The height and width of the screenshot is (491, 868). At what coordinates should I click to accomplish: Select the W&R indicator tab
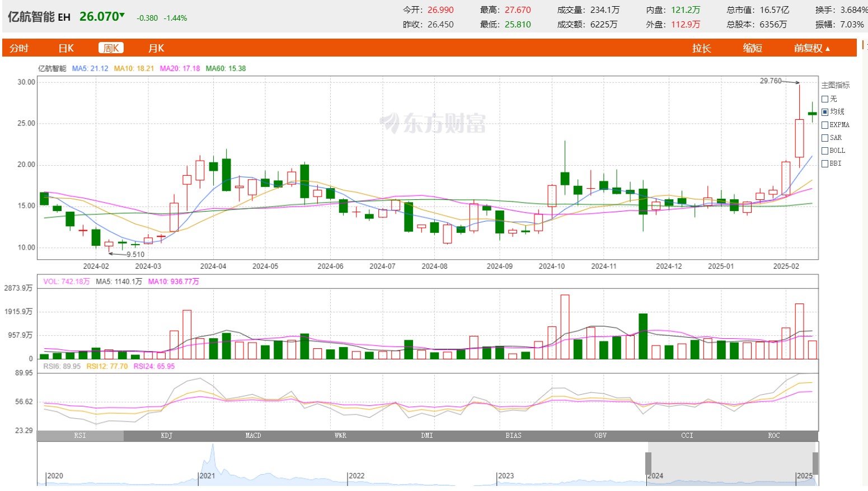point(340,436)
